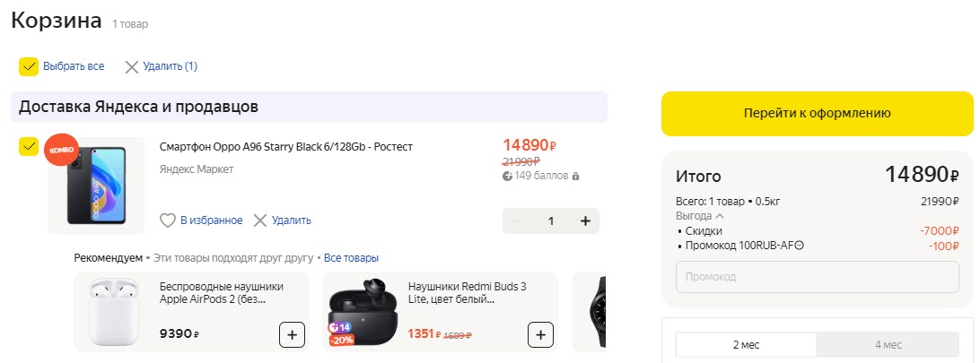The height and width of the screenshot is (363, 980).
Task: Increase quantity with plus stepper
Action: tap(585, 221)
